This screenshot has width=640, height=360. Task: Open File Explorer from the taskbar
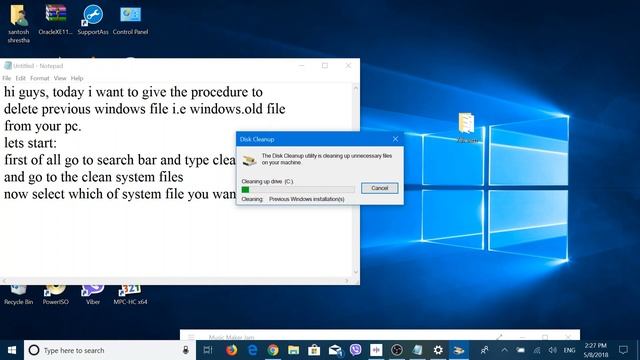pyautogui.click(x=293, y=350)
